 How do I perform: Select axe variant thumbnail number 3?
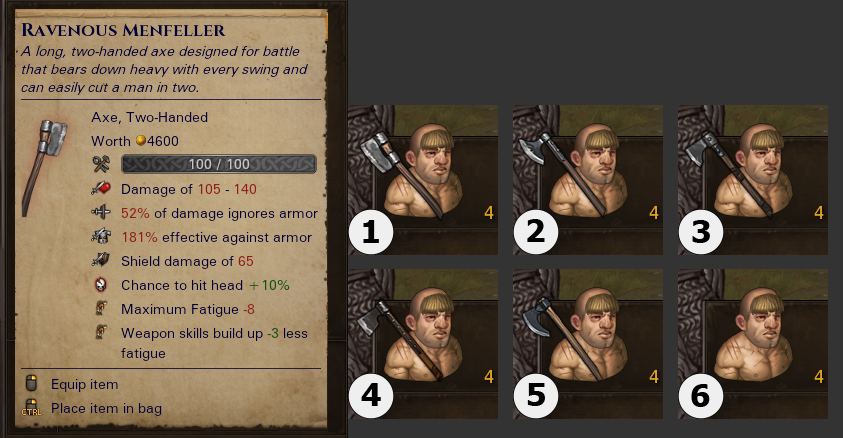753,180
